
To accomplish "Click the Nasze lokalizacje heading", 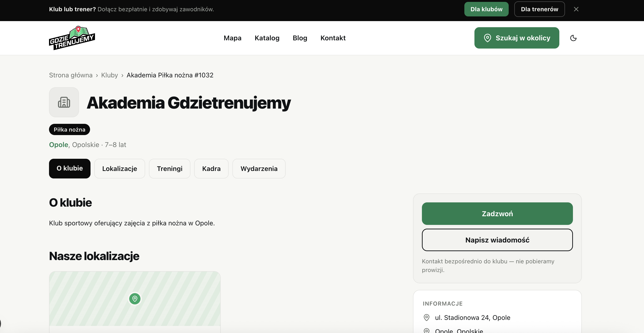I will [94, 256].
